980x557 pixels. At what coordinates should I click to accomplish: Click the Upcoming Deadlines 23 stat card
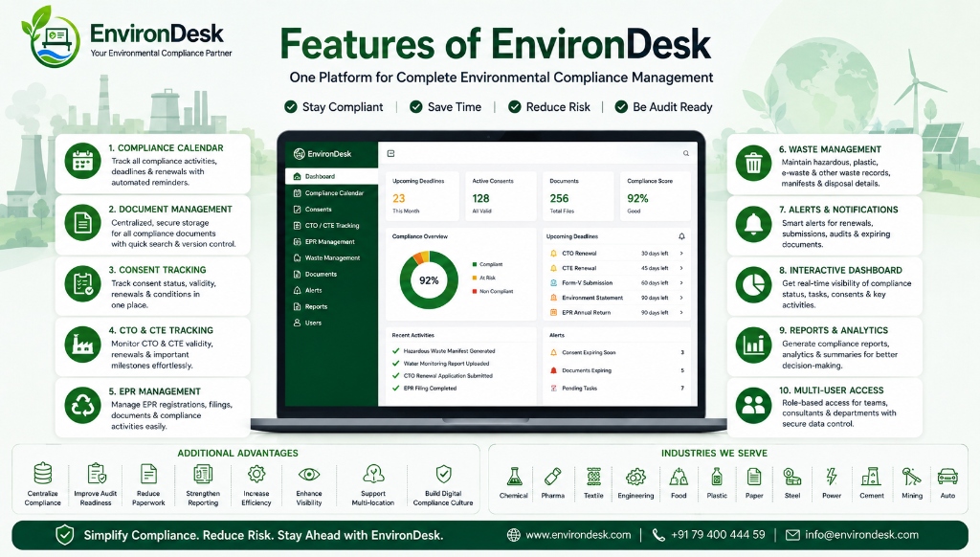pyautogui.click(x=422, y=196)
